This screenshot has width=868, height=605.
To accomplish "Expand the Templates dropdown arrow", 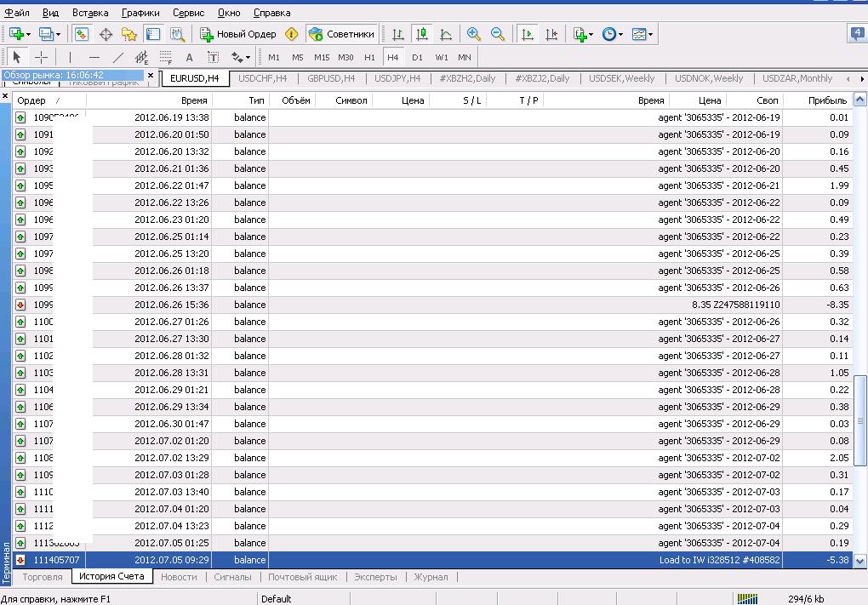I will pos(650,34).
